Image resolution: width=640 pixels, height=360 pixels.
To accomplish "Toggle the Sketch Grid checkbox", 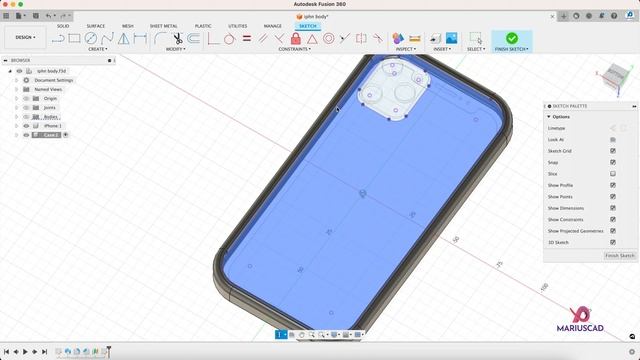I will point(613,151).
